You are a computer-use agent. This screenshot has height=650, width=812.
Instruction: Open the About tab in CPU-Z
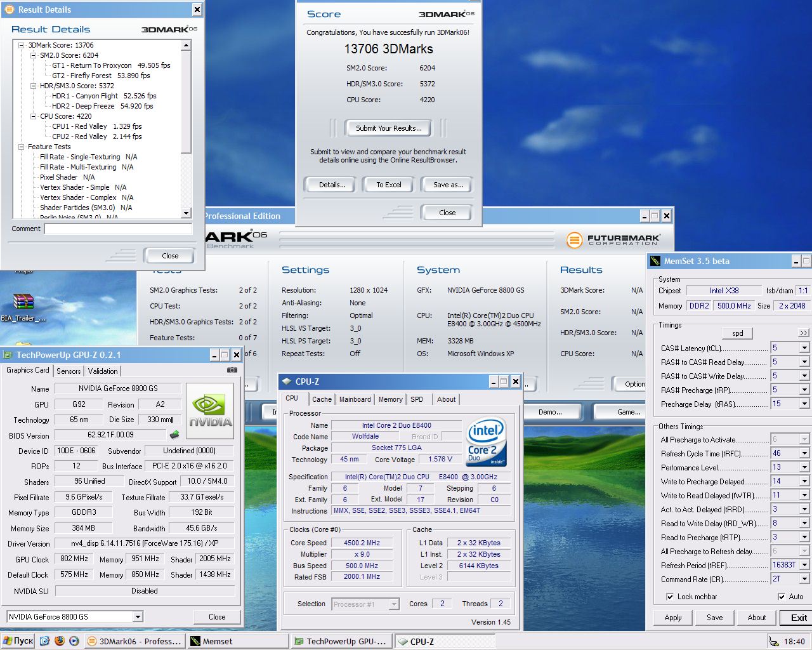[447, 399]
